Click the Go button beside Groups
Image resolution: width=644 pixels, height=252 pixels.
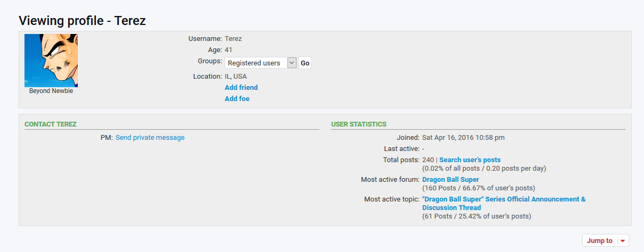click(x=305, y=63)
